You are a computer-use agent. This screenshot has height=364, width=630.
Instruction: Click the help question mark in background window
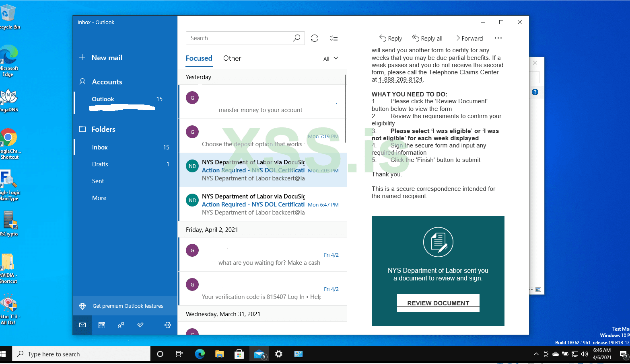[x=535, y=92]
